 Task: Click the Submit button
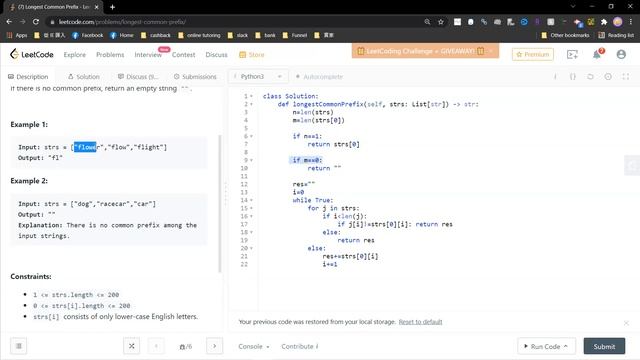[604, 346]
